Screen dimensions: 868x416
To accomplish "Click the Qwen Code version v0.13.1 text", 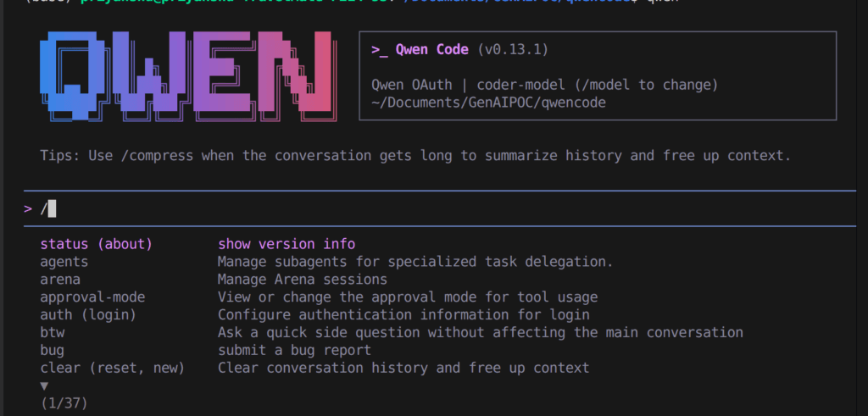I will pyautogui.click(x=513, y=50).
